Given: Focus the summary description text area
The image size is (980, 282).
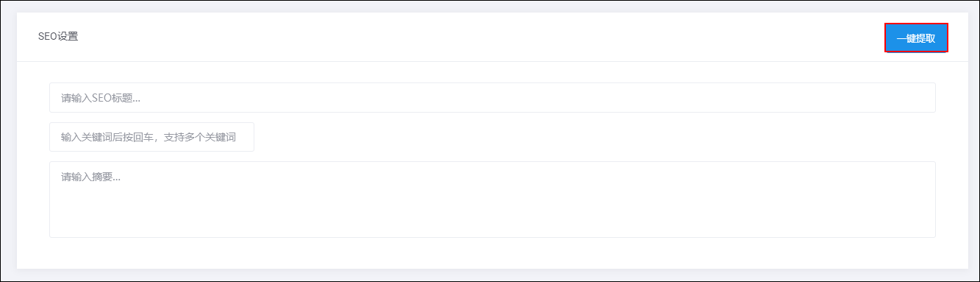Looking at the screenshot, I should (492, 200).
